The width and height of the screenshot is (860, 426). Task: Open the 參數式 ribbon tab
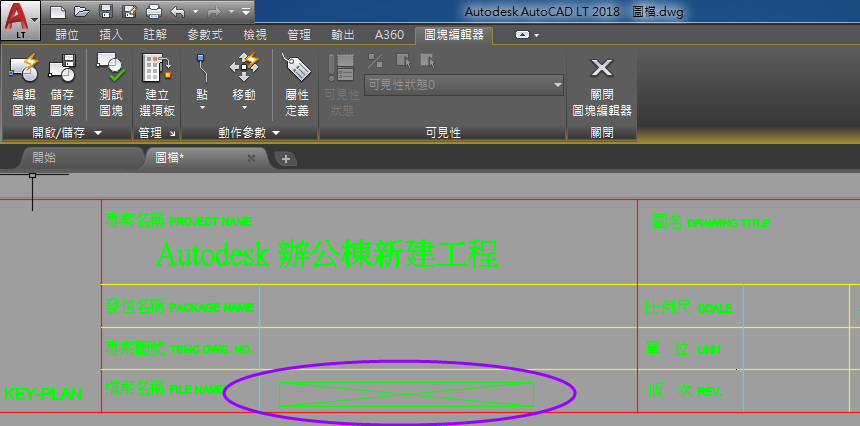(x=205, y=35)
